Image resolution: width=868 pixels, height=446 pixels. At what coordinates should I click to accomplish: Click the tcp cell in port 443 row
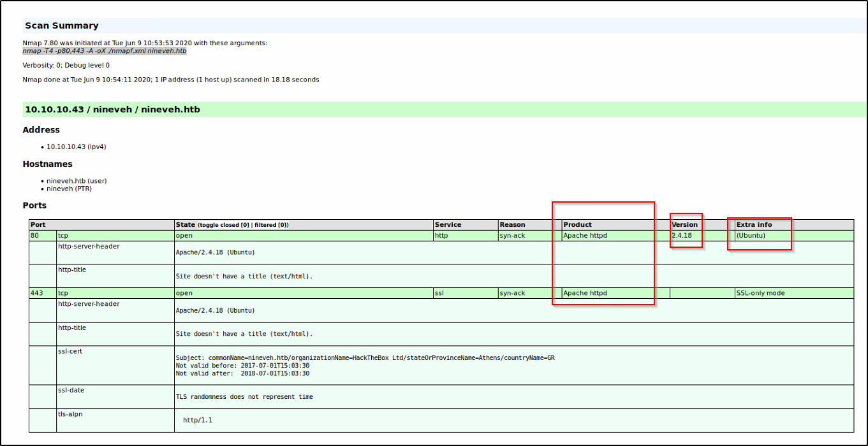(x=115, y=293)
